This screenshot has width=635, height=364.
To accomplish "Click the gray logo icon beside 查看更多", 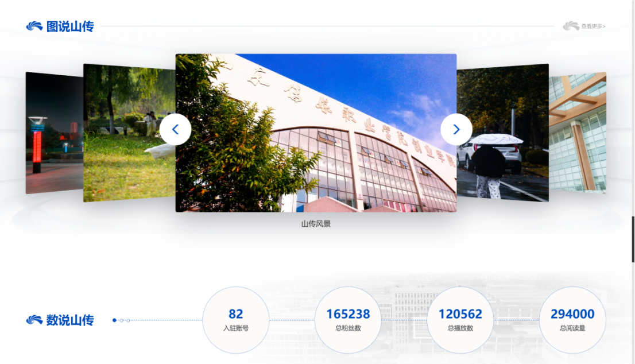I will pos(571,26).
